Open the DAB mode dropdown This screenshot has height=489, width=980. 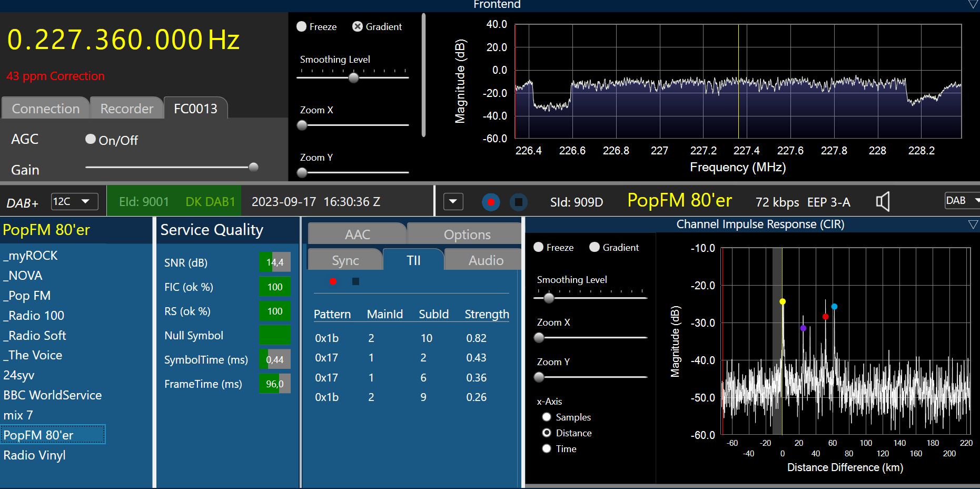(962, 201)
